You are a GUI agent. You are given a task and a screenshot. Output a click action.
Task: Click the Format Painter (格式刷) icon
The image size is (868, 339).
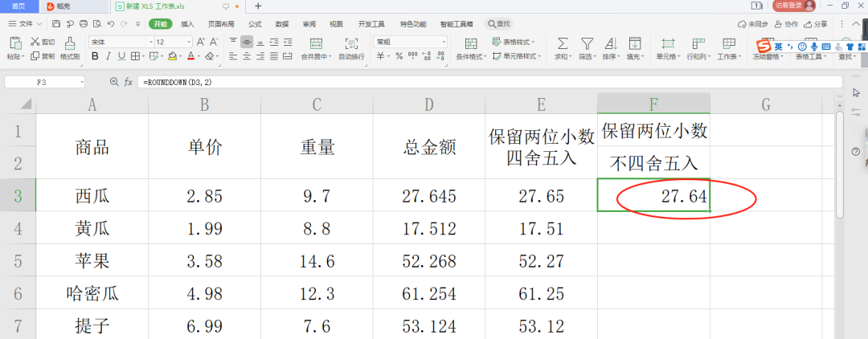(x=70, y=43)
